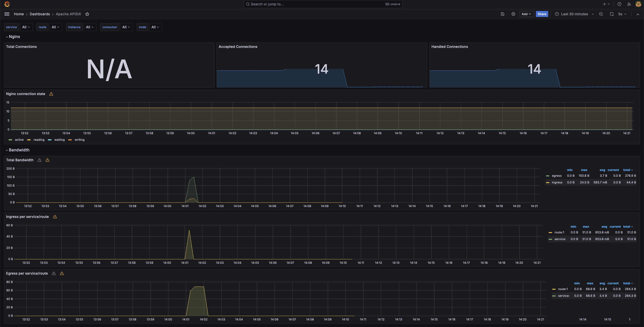
Task: Click the Grafana logo icon
Action: 7,4
